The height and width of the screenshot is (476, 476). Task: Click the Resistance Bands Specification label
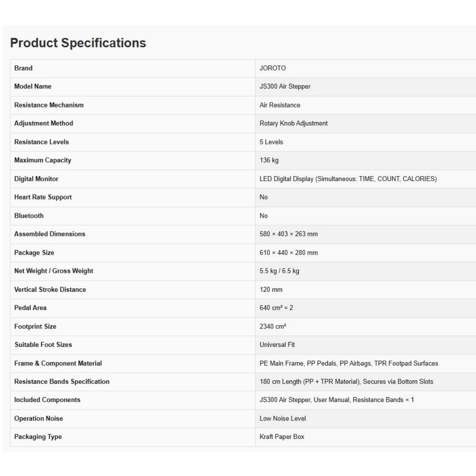pos(62,382)
